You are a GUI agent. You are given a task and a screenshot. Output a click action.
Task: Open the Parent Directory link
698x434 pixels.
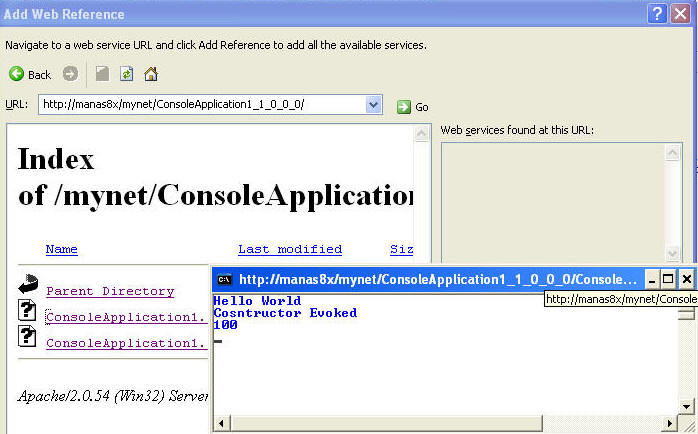110,291
